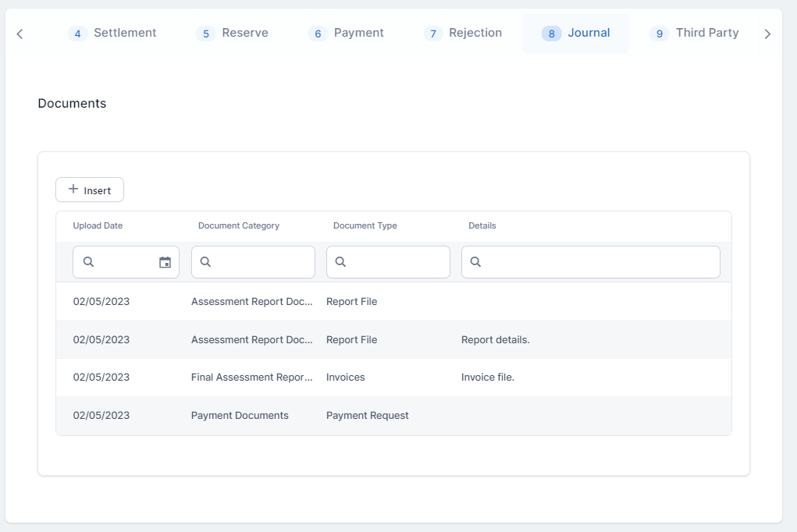Click the search icon in Document Category filter
797x532 pixels.
click(206, 262)
